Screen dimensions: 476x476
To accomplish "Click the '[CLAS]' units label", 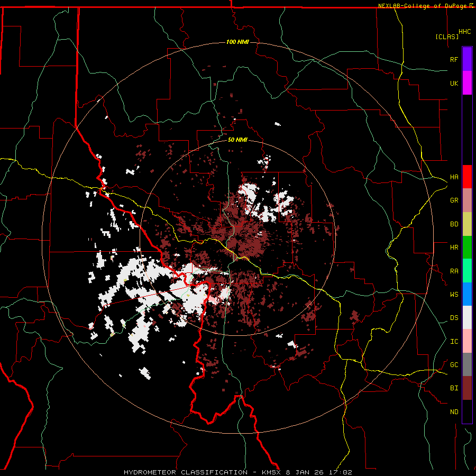I will 447,36.
